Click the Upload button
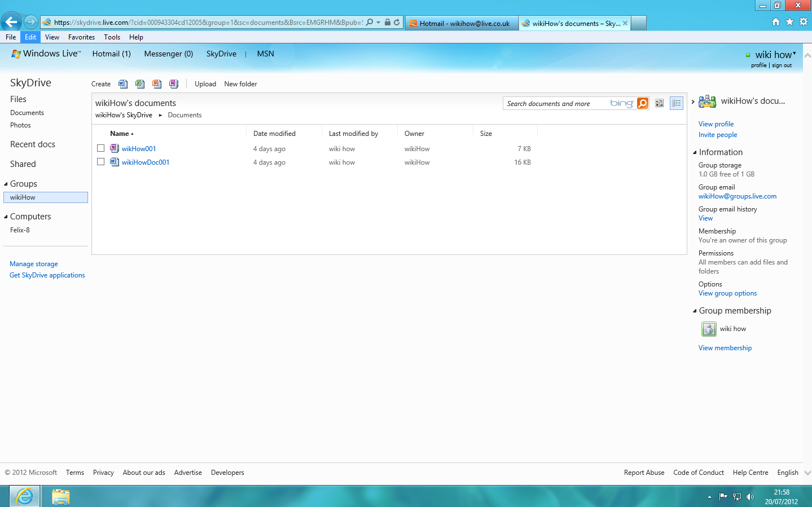Screen dimensions: 812x507 205,84
